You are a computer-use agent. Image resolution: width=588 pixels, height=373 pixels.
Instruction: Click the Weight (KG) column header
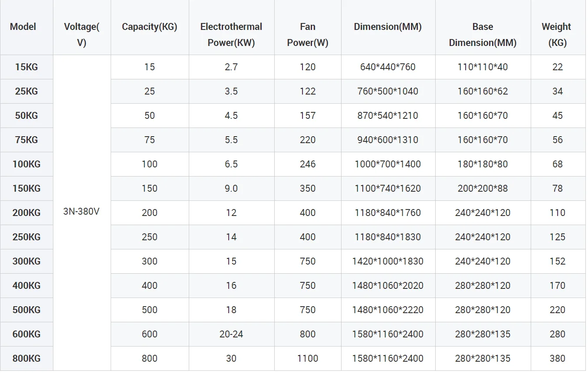(x=557, y=35)
